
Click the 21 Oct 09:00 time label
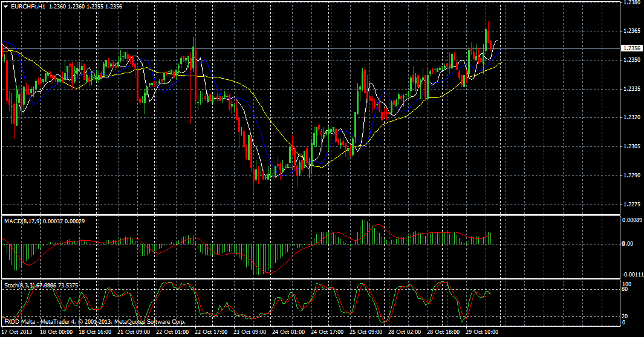[134, 332]
